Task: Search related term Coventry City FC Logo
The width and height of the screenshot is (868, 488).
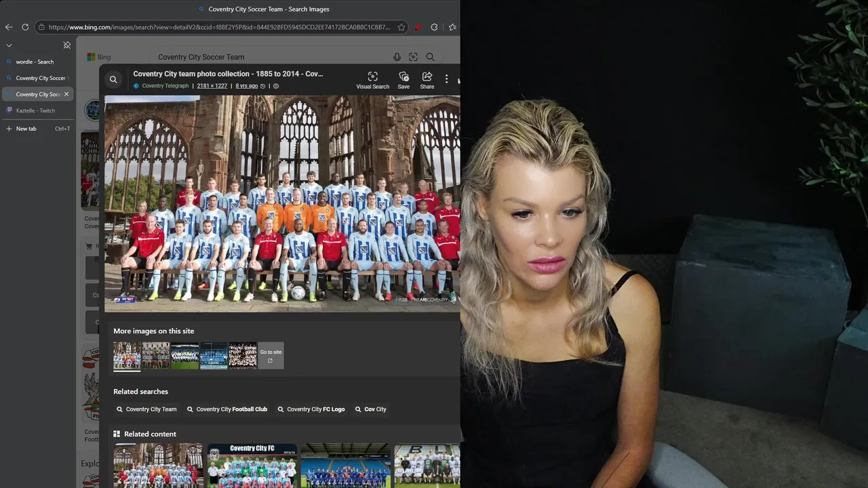Action: tap(312, 409)
